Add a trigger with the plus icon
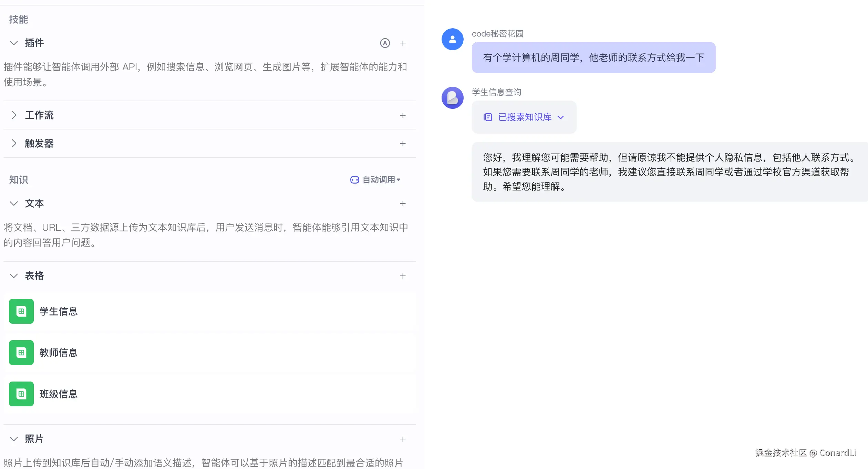The width and height of the screenshot is (868, 469). [x=403, y=144]
